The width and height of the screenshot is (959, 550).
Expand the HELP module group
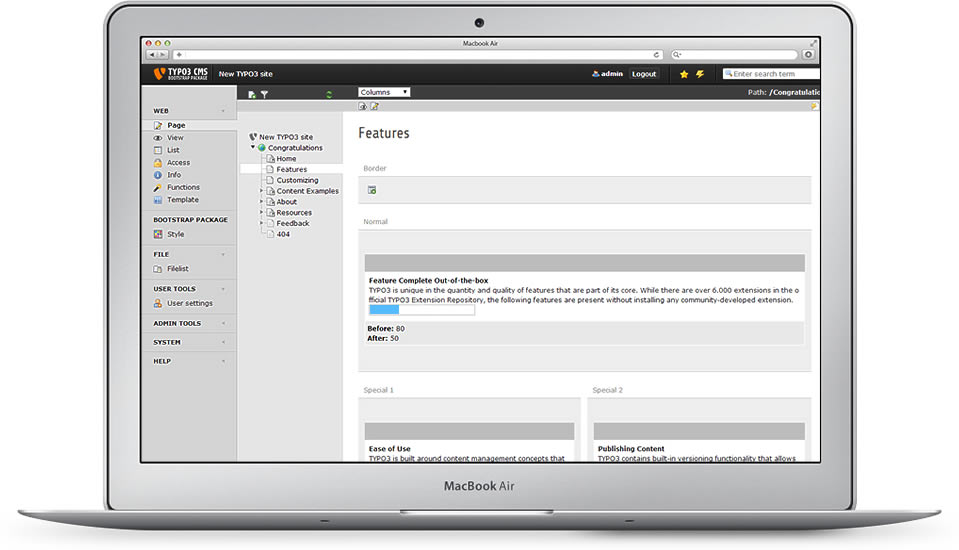223,362
